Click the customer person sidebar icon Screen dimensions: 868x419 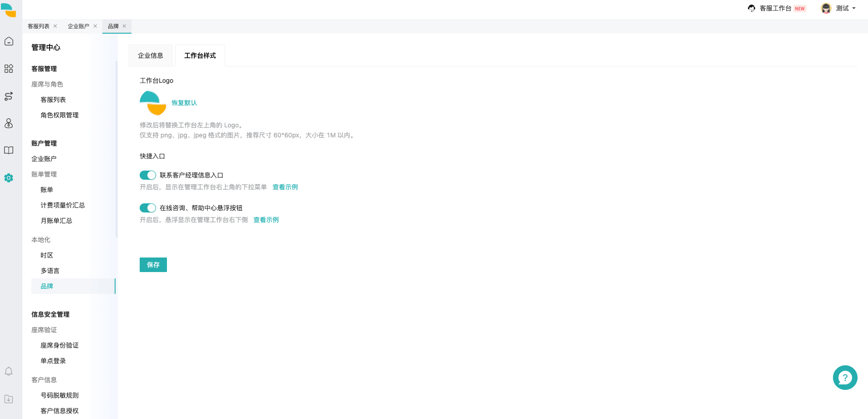[9, 123]
